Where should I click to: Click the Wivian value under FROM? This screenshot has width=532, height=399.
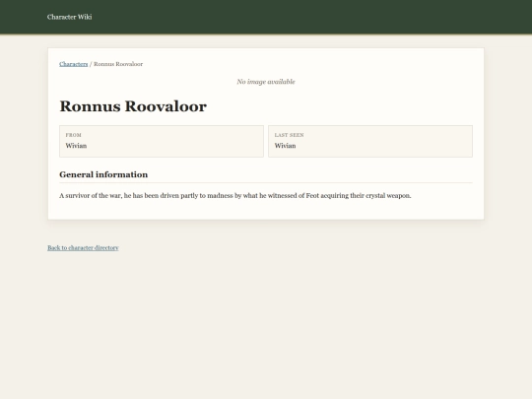(x=76, y=146)
